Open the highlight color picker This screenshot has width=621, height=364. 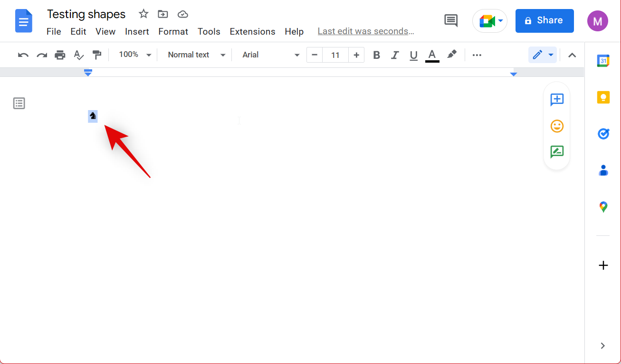click(452, 55)
